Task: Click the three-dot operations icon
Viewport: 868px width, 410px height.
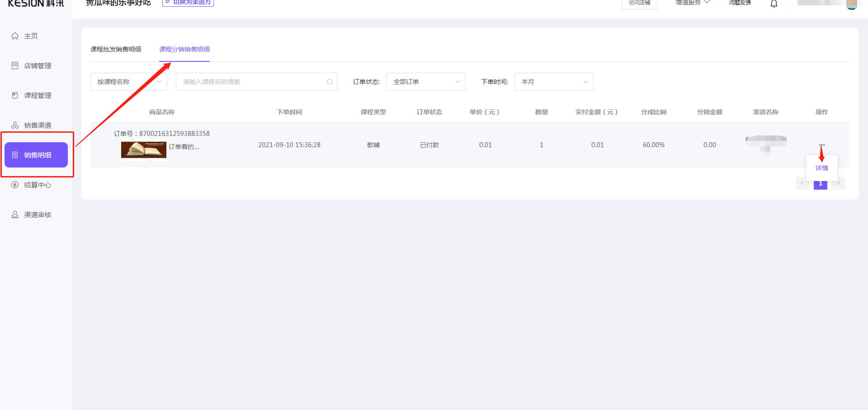Action: click(821, 145)
